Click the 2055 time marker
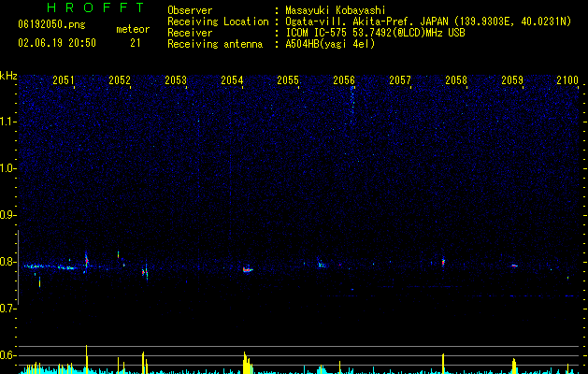The width and height of the screenshot is (588, 374). 288,80
